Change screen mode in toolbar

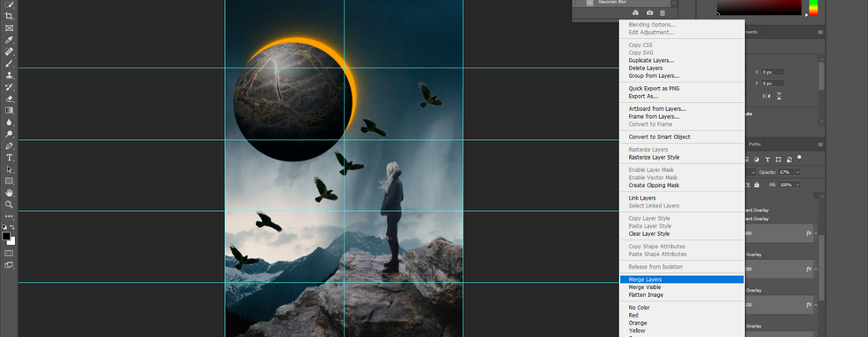click(x=9, y=265)
